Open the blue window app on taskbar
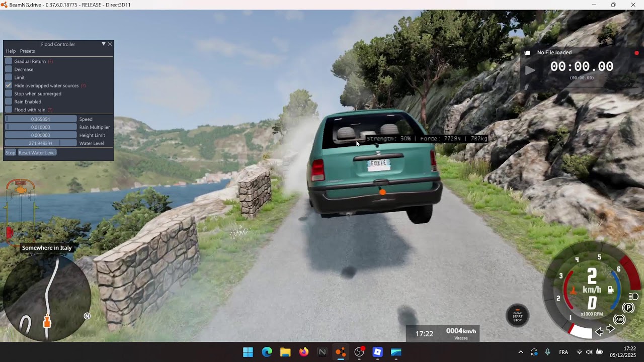The width and height of the screenshot is (644, 362). (396, 352)
